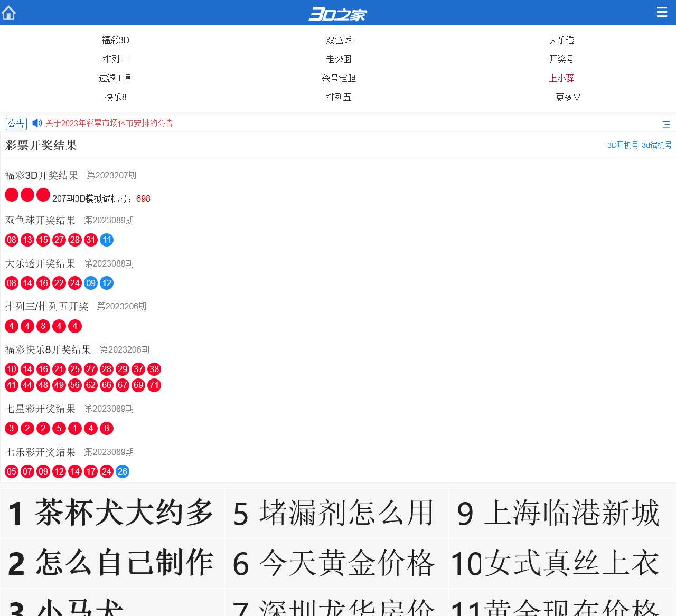Open the 福彩3D navigation link
The width and height of the screenshot is (676, 616).
(116, 40)
